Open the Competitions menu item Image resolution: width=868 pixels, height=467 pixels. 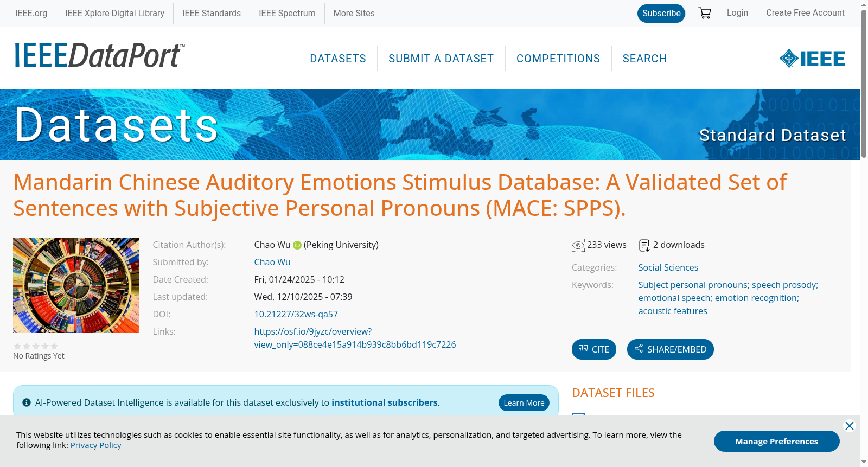tap(558, 59)
